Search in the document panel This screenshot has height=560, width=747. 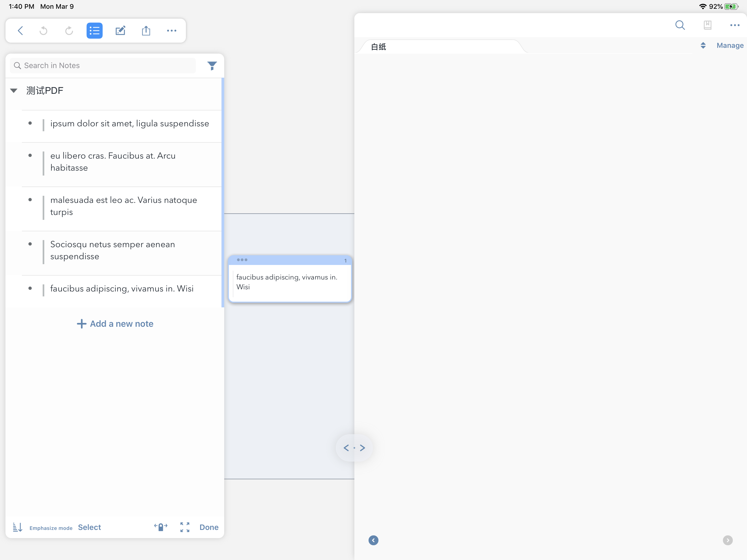point(680,25)
